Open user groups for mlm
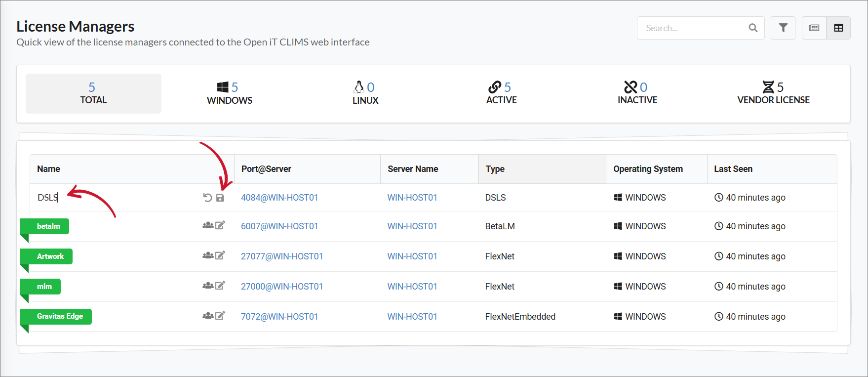Viewport: 868px width, 377px height. click(x=208, y=286)
